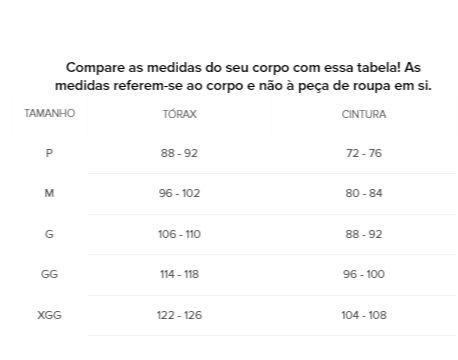Select the GG size row label
Screen dimensions: 458x360
click(49, 274)
